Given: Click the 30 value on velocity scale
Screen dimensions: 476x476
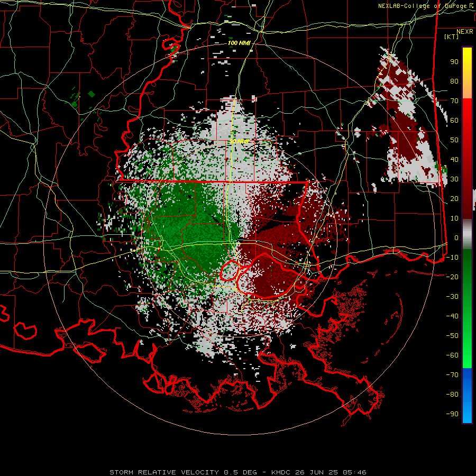Looking at the screenshot, I should tap(454, 179).
